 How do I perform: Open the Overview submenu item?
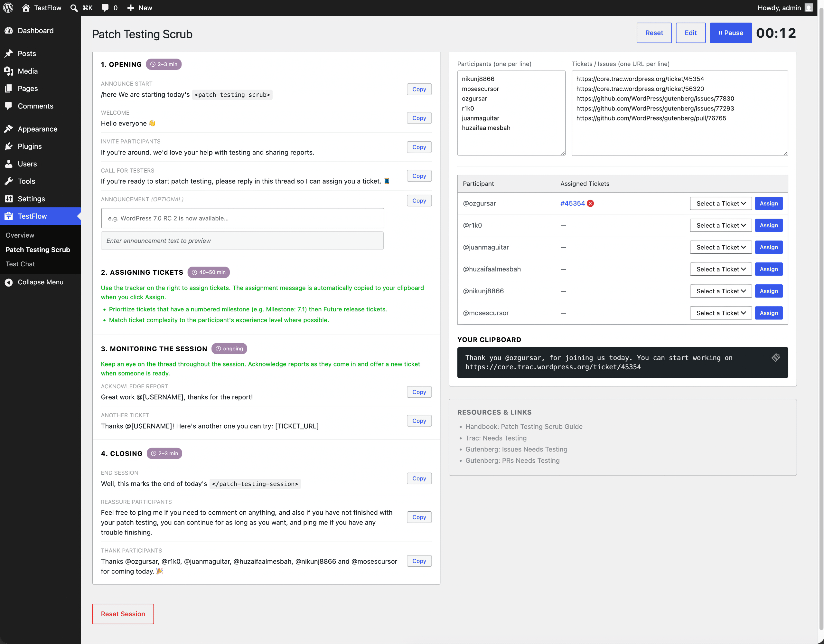[x=20, y=235]
